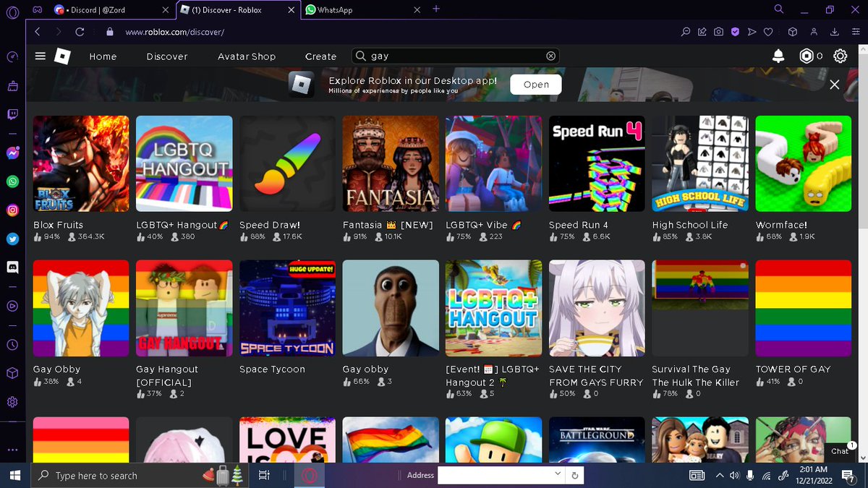Screen dimensions: 868x488
Task: Open the Twitch sidebar panel
Action: (x=12, y=114)
